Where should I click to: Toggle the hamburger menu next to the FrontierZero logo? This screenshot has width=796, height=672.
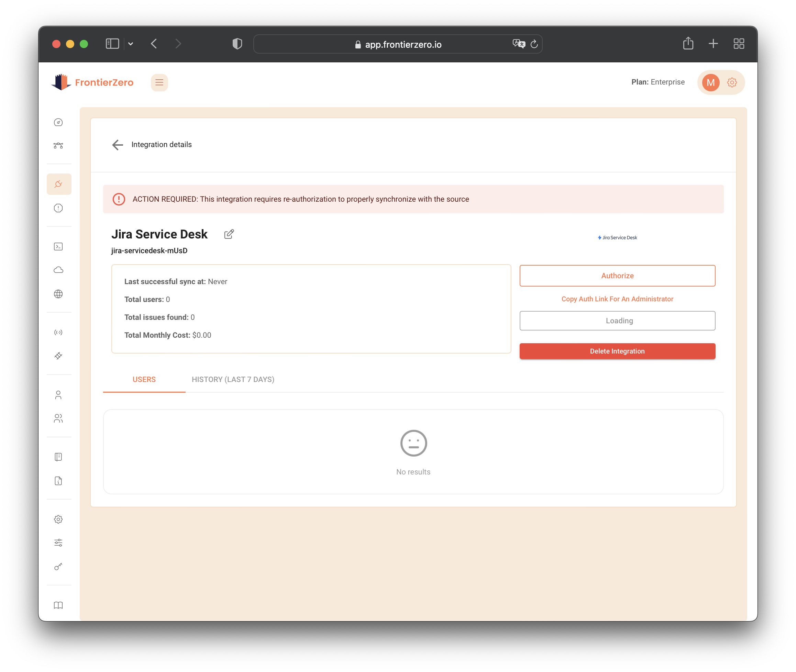point(159,83)
